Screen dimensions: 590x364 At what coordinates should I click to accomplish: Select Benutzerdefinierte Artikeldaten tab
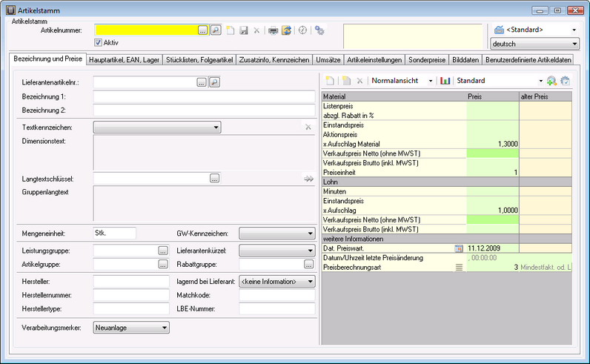click(528, 59)
